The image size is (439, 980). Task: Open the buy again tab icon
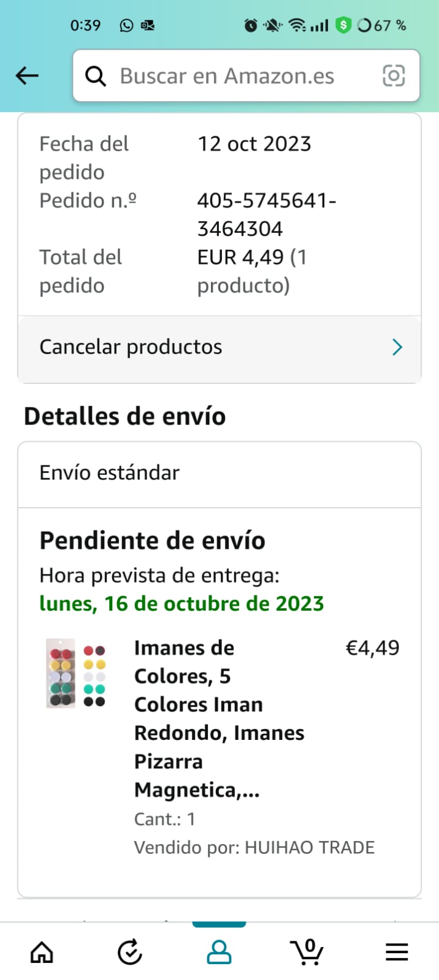130,952
